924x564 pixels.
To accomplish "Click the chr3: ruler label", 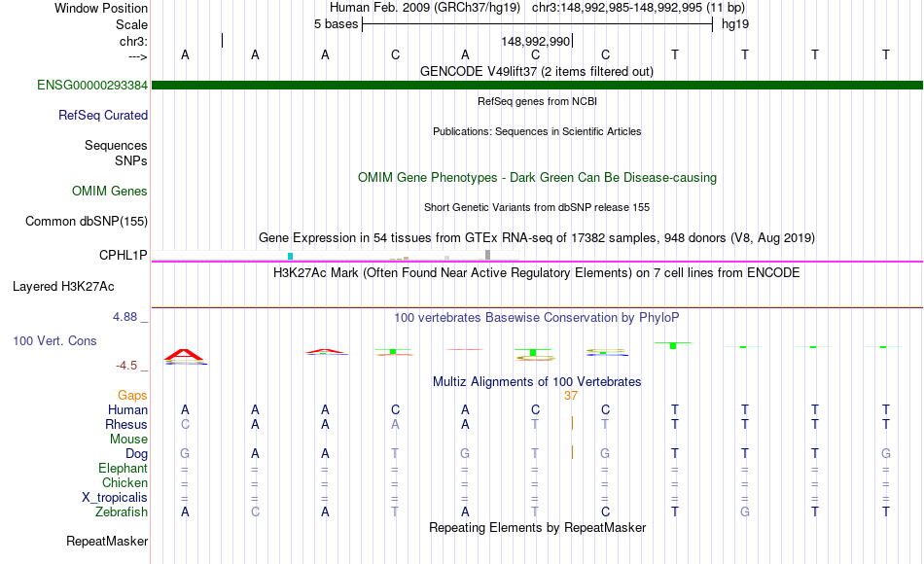I will click(x=133, y=41).
